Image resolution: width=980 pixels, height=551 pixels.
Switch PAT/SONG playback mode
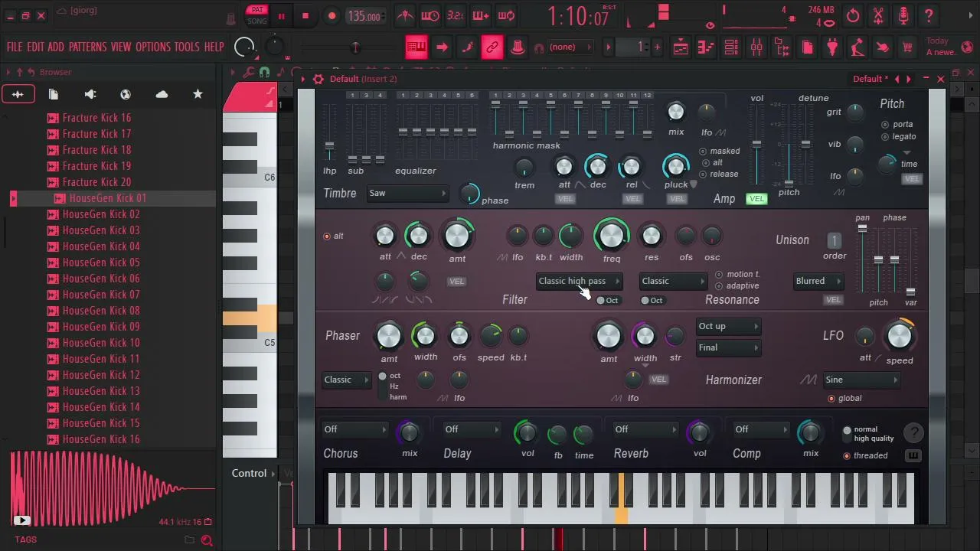(x=257, y=15)
